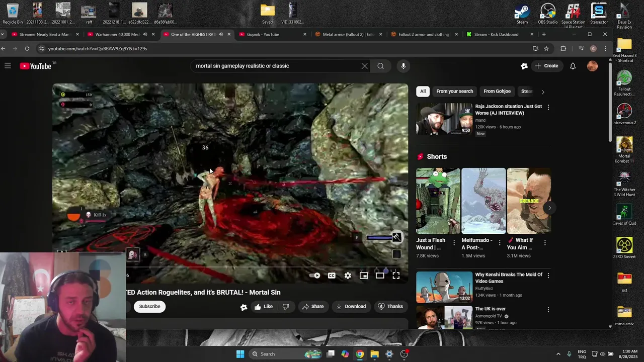The image size is (644, 362).
Task: Switch to Stream - Kick Dashboard tab
Action: 500,34
